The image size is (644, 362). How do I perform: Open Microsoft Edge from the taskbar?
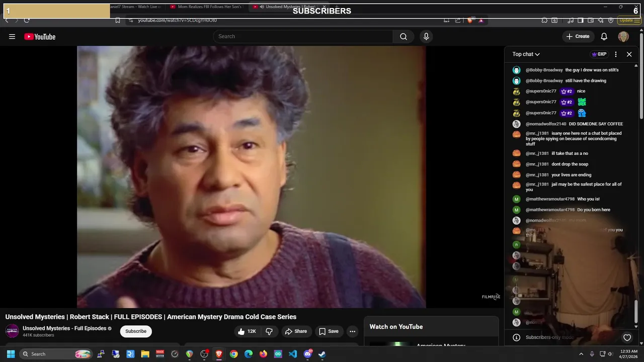click(x=249, y=354)
